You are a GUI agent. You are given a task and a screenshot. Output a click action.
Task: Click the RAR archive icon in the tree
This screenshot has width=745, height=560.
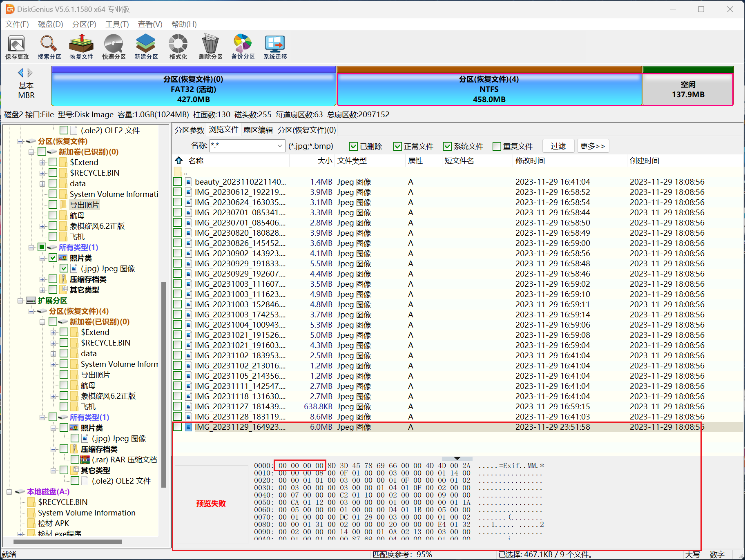click(x=85, y=460)
